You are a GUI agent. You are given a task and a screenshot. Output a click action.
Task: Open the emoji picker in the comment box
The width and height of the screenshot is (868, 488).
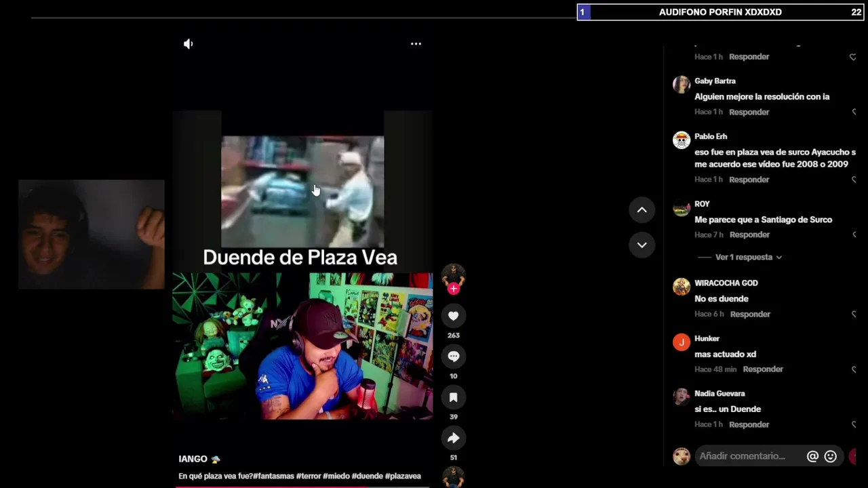tap(830, 456)
